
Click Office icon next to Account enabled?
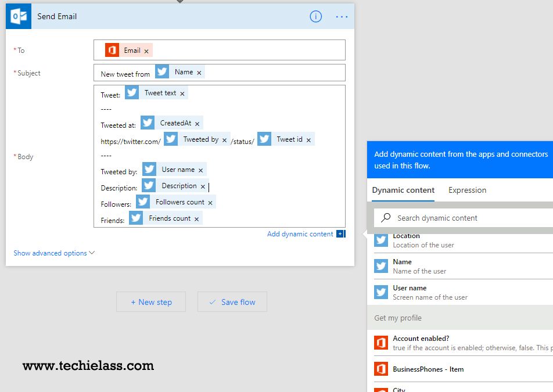(x=381, y=343)
